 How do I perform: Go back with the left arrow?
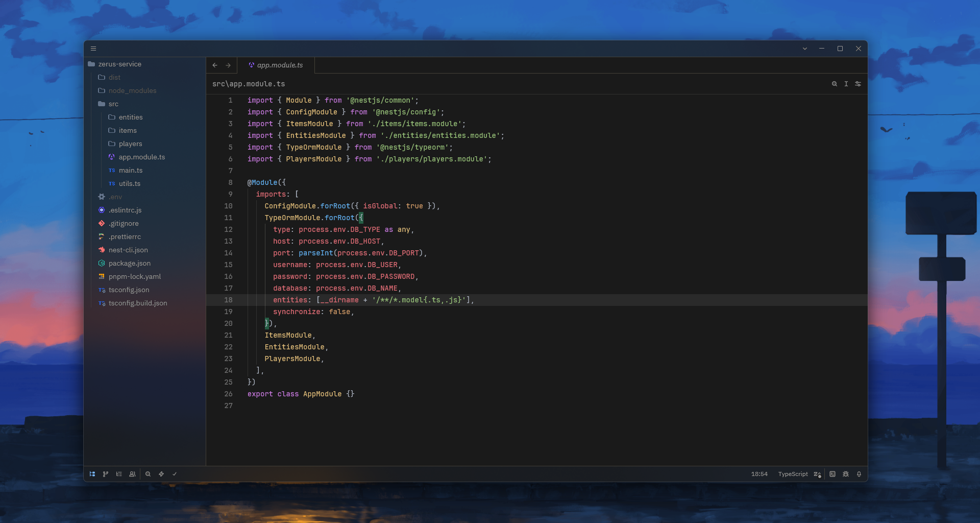point(215,65)
